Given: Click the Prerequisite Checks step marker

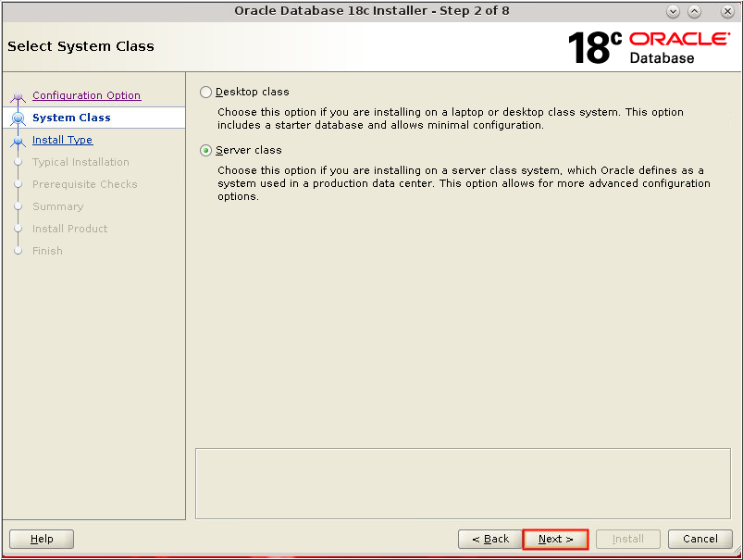Looking at the screenshot, I should pyautogui.click(x=19, y=184).
